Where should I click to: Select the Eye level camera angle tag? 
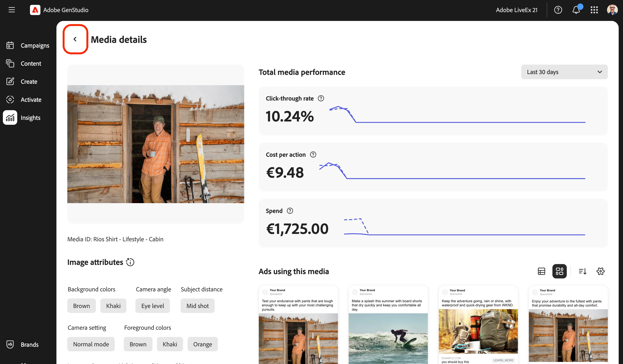[x=152, y=306]
